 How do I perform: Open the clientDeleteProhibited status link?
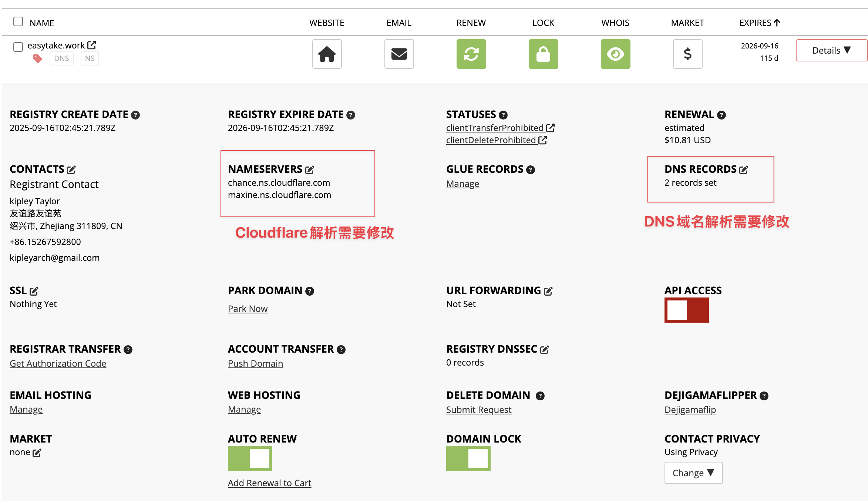click(x=496, y=140)
